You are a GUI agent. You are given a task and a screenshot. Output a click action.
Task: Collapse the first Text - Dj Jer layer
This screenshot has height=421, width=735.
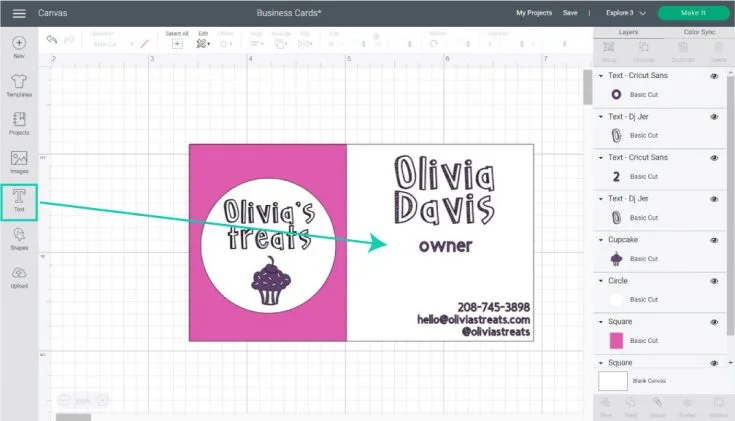600,117
